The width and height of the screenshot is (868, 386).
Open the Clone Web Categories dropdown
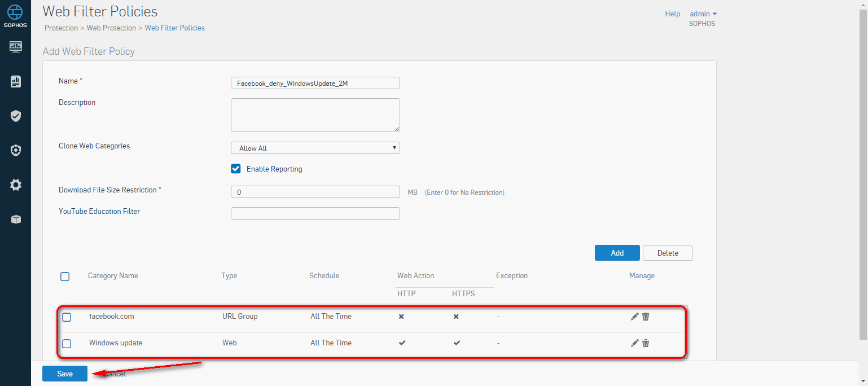tap(315, 148)
